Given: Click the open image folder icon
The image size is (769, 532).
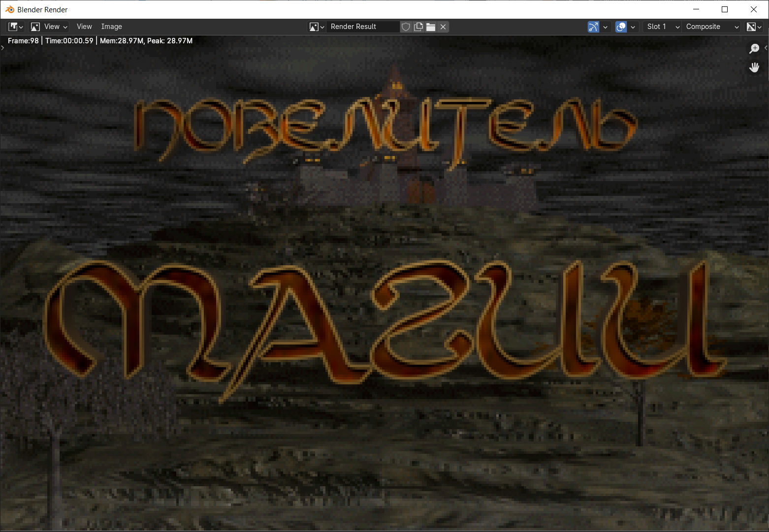Looking at the screenshot, I should [x=431, y=27].
